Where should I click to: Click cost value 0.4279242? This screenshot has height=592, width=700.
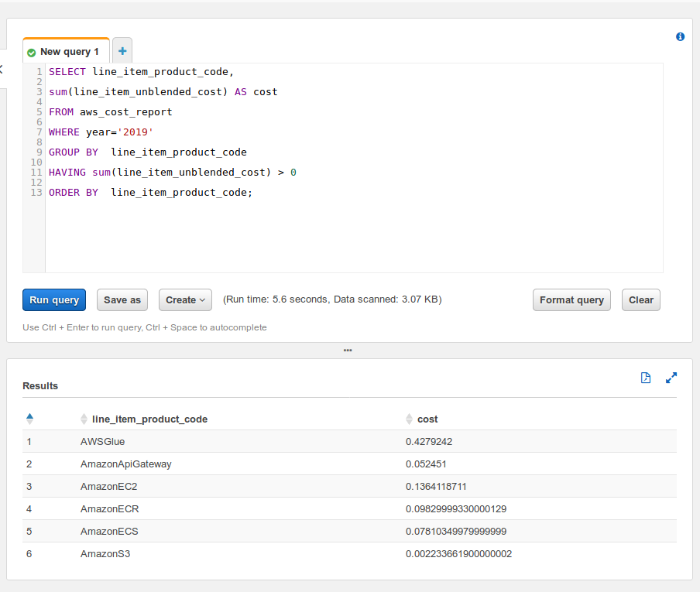click(x=429, y=442)
